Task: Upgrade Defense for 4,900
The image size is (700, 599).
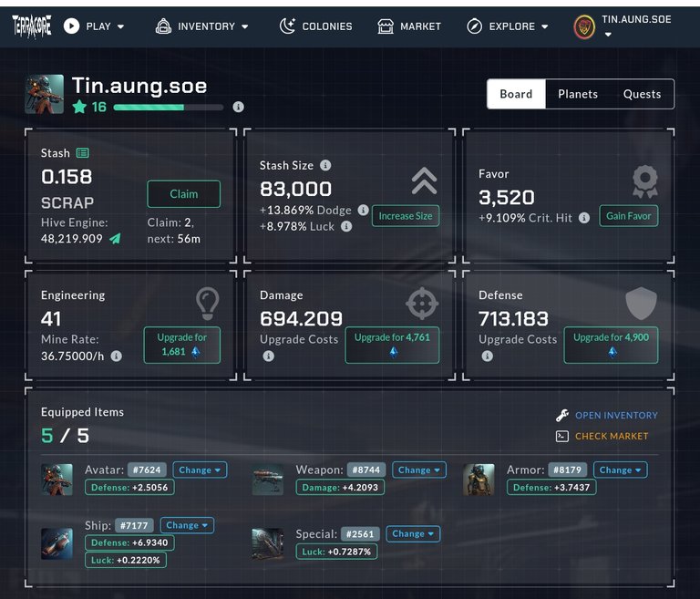Action: coord(611,345)
